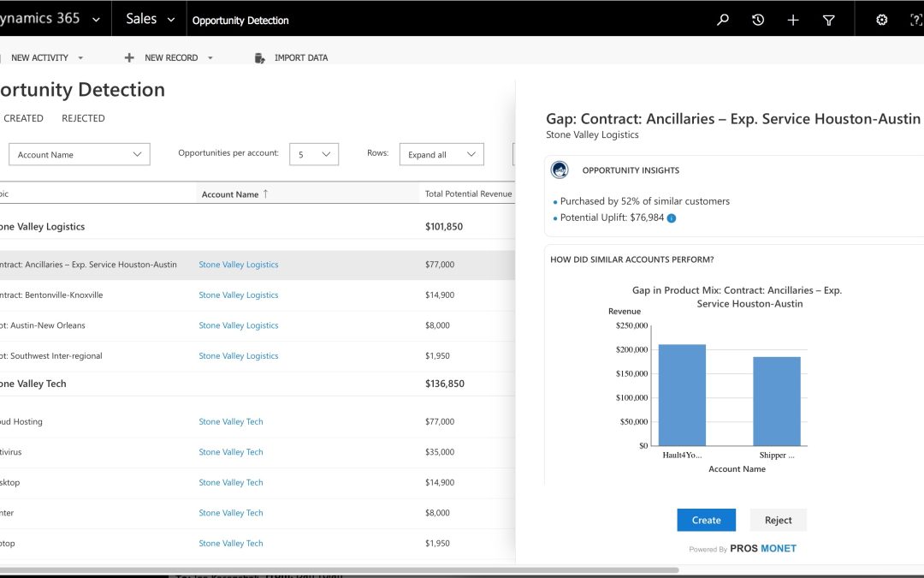Switch to the CREATED tab

pyautogui.click(x=24, y=118)
